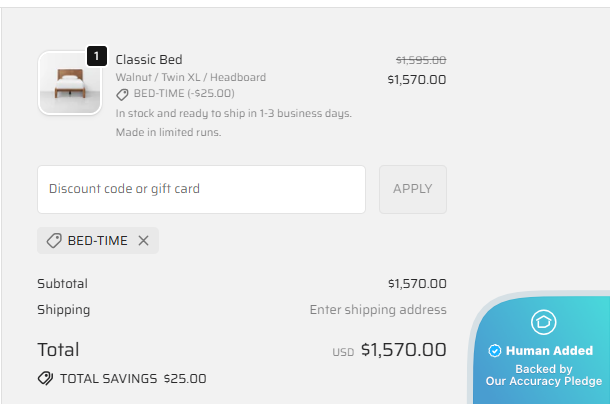
Task: Click the Subtotal amount $1,570.00
Action: (x=417, y=284)
